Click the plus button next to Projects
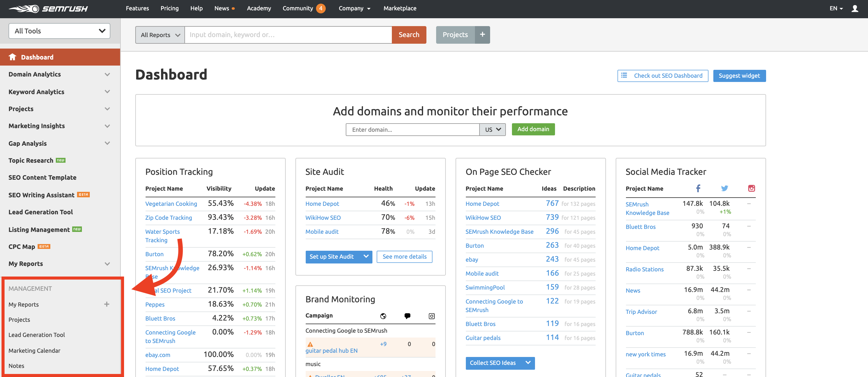The height and width of the screenshot is (377, 868). pyautogui.click(x=482, y=35)
